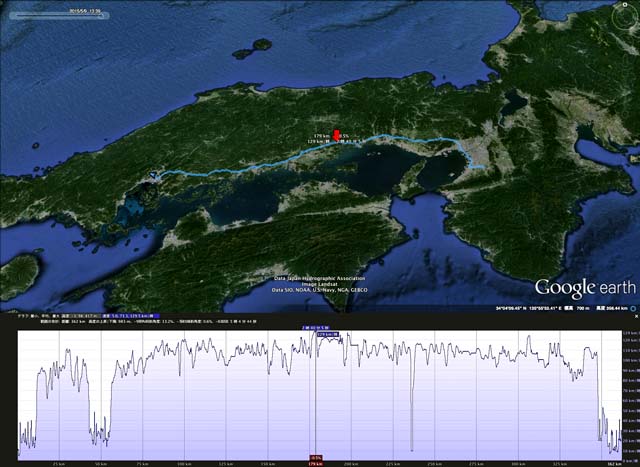640x467 pixels.
Task: Click the time slider bar at top left
Action: (58, 16)
